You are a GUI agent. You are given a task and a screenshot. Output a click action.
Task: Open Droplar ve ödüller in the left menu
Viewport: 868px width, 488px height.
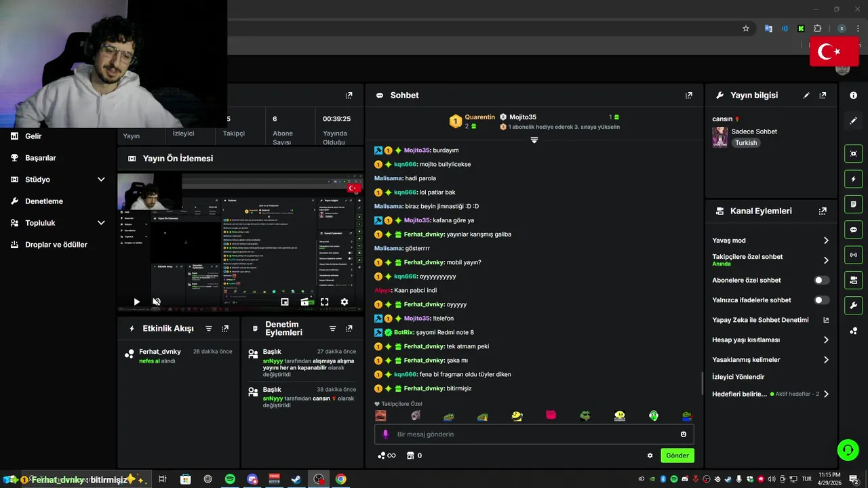tap(56, 245)
